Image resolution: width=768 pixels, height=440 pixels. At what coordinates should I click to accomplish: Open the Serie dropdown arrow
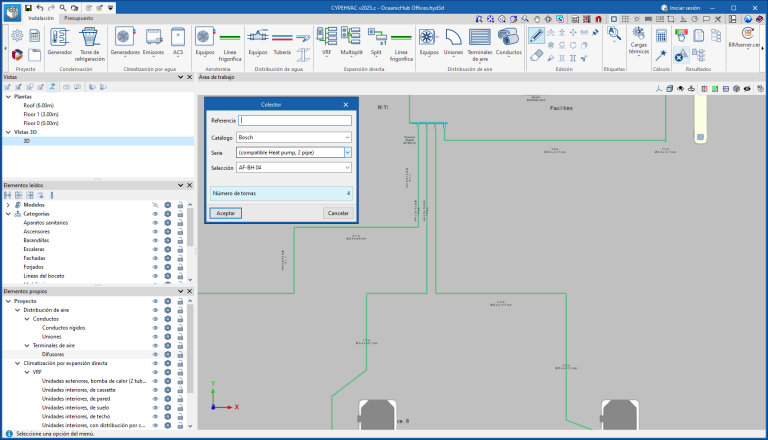(347, 152)
